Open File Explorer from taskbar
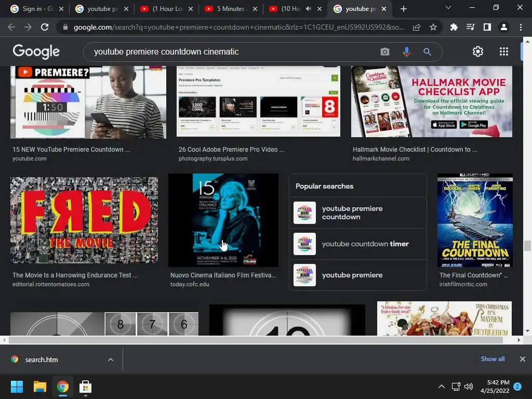532x399 pixels. (39, 387)
